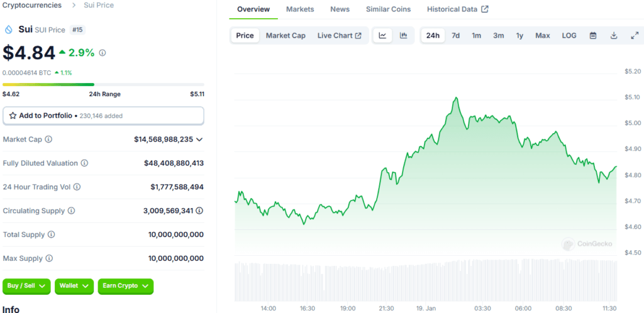Set the chart range to 24h
The image size is (644, 313).
point(433,36)
